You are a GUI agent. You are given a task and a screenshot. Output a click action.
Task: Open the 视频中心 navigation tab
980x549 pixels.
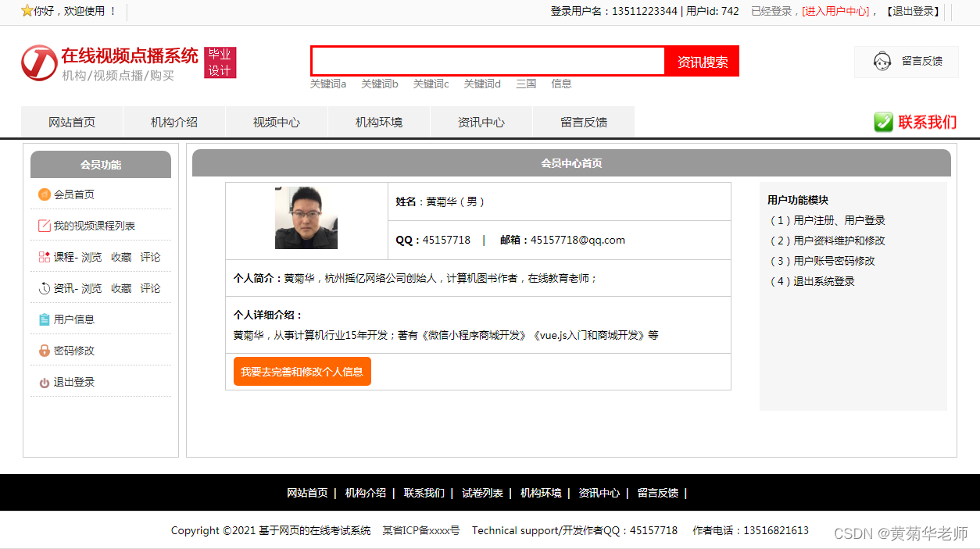pyautogui.click(x=276, y=123)
